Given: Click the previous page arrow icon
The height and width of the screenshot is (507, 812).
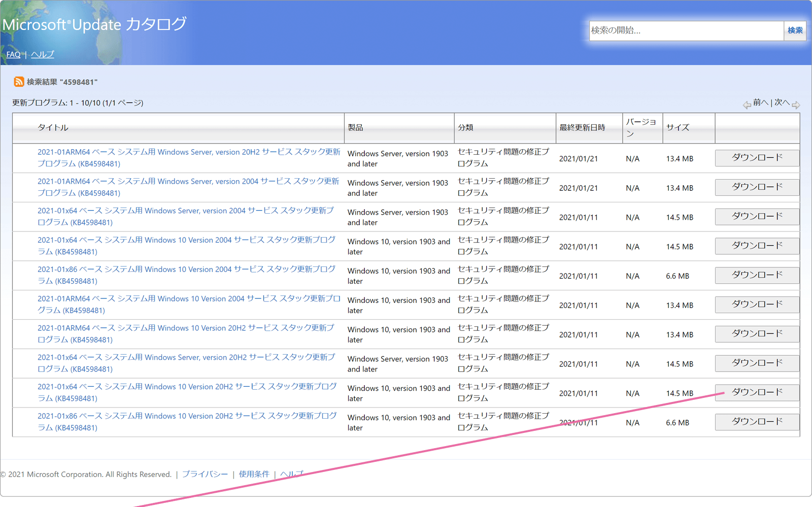Looking at the screenshot, I should pos(747,105).
